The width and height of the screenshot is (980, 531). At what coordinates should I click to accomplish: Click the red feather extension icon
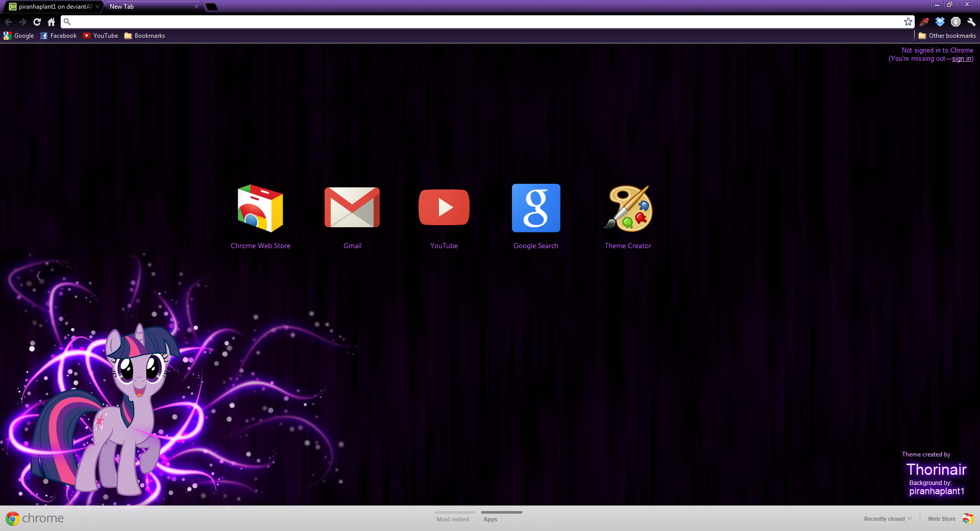924,22
